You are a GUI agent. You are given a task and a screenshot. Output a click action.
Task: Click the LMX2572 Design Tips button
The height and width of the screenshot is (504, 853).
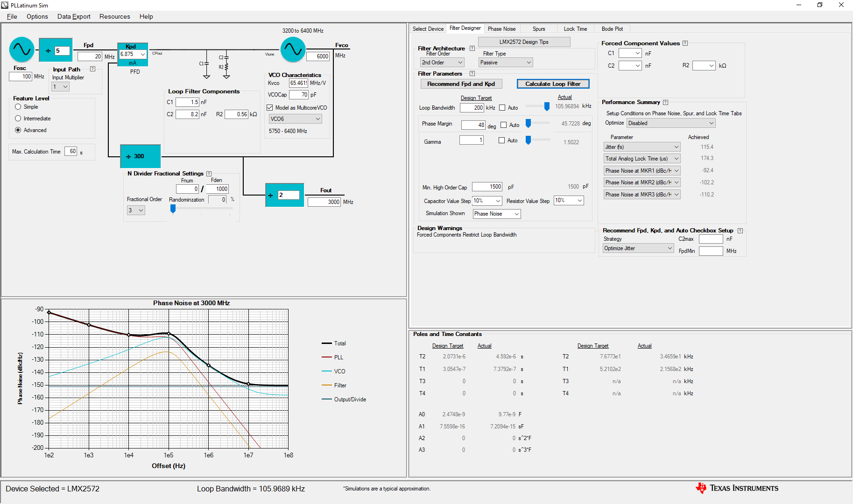tap(524, 42)
